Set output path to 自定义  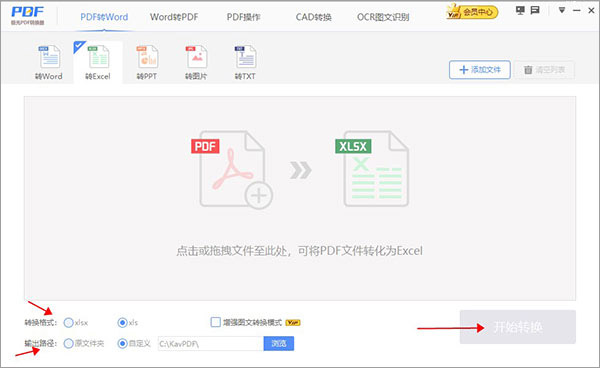pyautogui.click(x=122, y=344)
